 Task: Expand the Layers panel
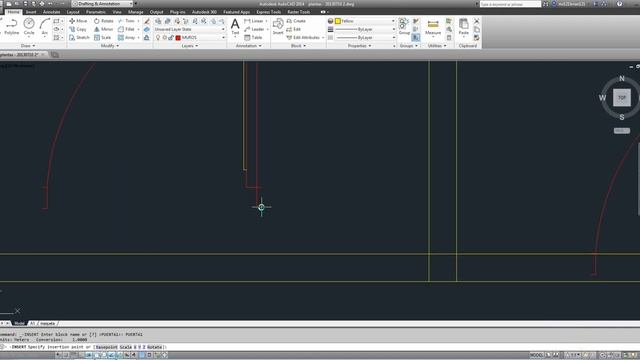189,46
